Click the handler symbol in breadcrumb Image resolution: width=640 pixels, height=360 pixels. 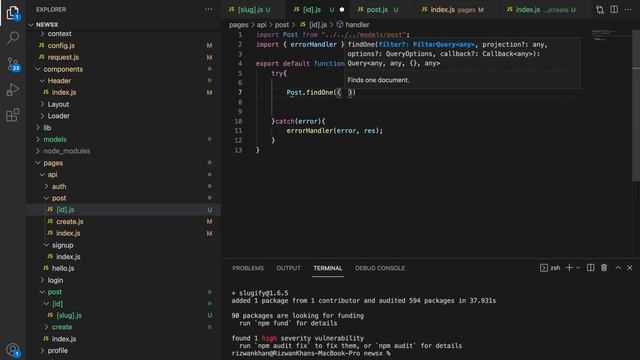coord(353,24)
